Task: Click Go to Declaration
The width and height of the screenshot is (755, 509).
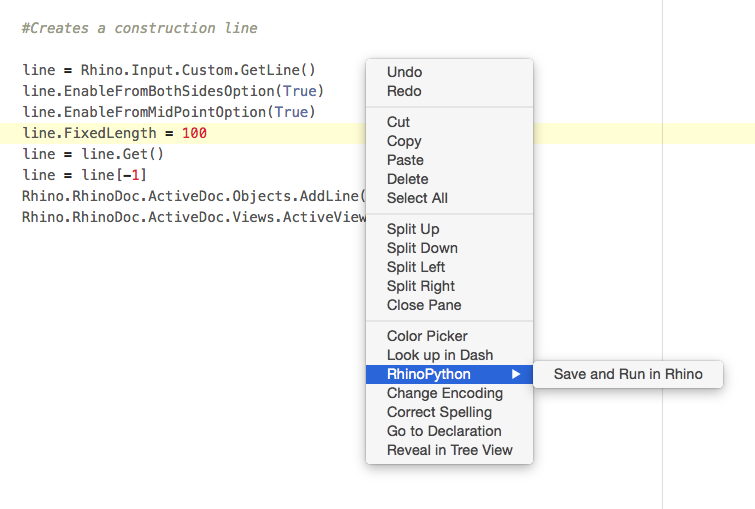Action: click(x=449, y=431)
